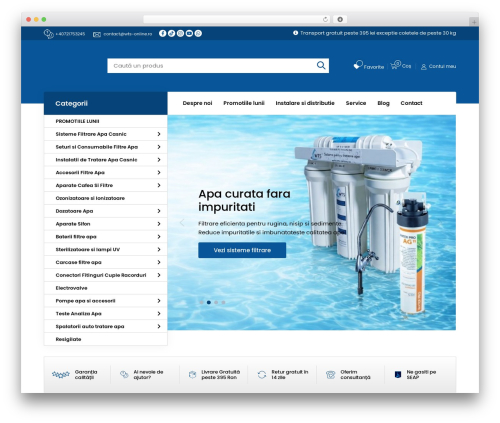Click the envelope email icon
The height and width of the screenshot is (423, 500).
click(97, 34)
